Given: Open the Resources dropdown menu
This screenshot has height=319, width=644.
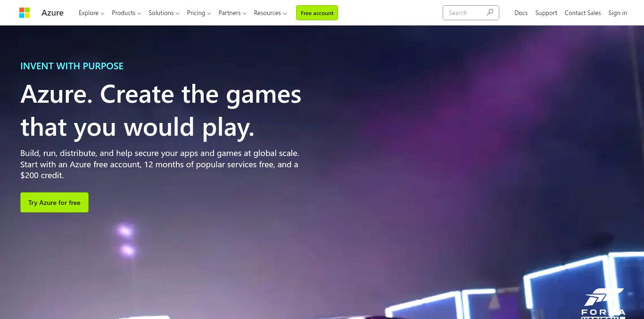Looking at the screenshot, I should tap(270, 13).
